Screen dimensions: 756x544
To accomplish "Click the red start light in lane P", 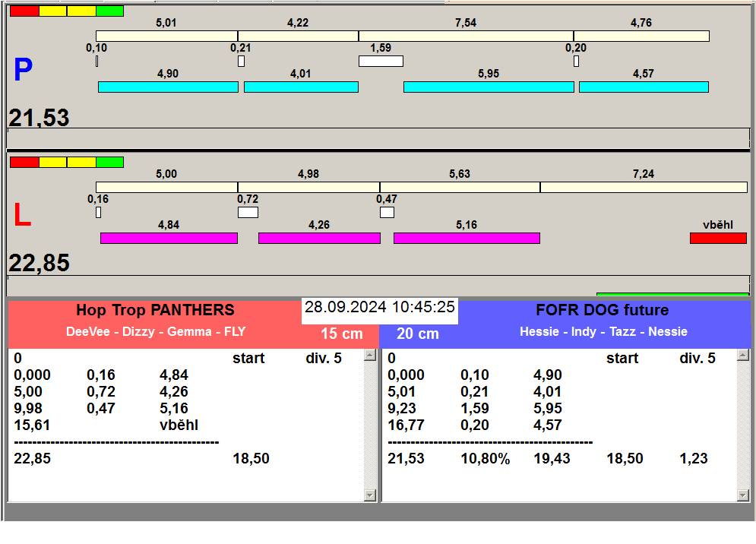I will [24, 11].
